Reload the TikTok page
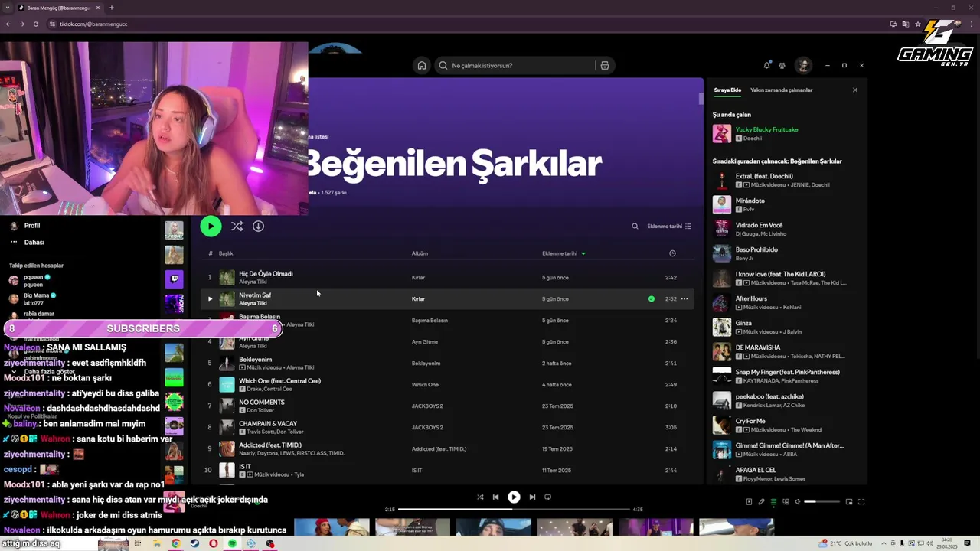980x551 pixels. (x=35, y=24)
